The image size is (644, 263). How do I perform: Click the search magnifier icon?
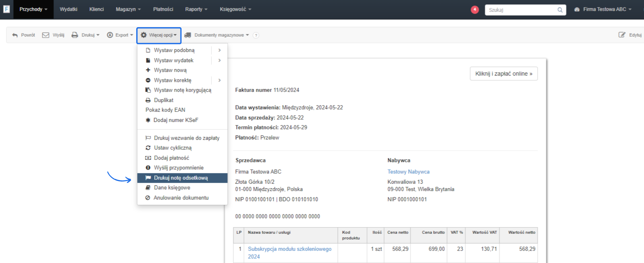coord(560,10)
